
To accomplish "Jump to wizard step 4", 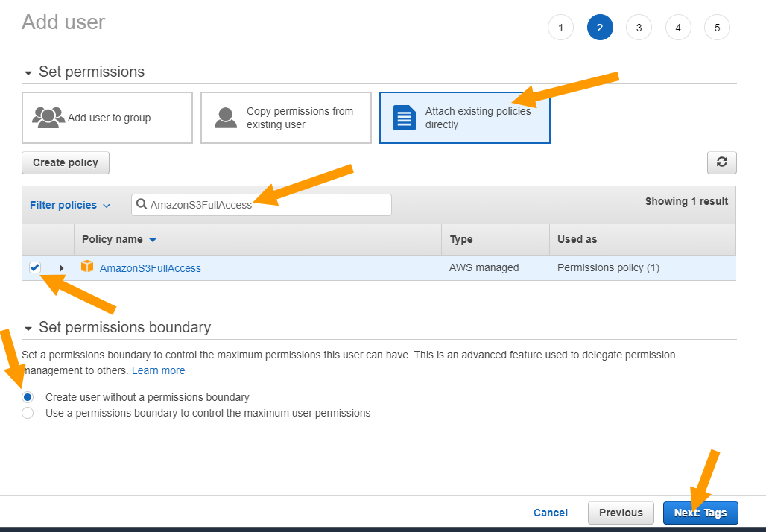I will tap(678, 28).
